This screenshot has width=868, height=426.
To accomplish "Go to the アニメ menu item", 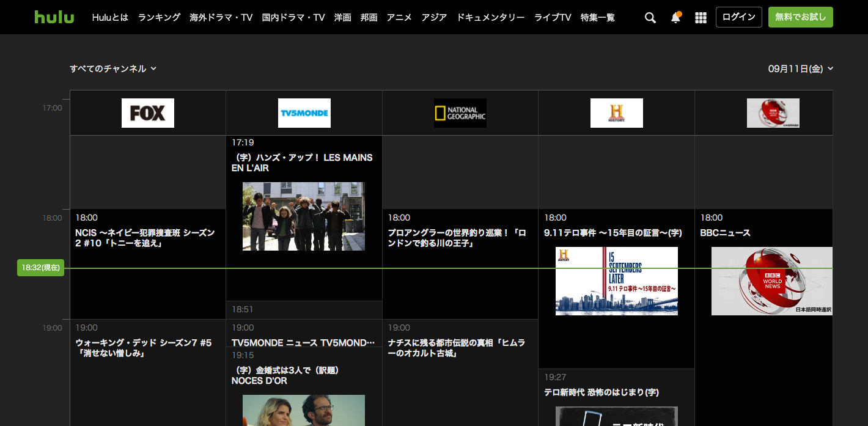I will pyautogui.click(x=399, y=18).
